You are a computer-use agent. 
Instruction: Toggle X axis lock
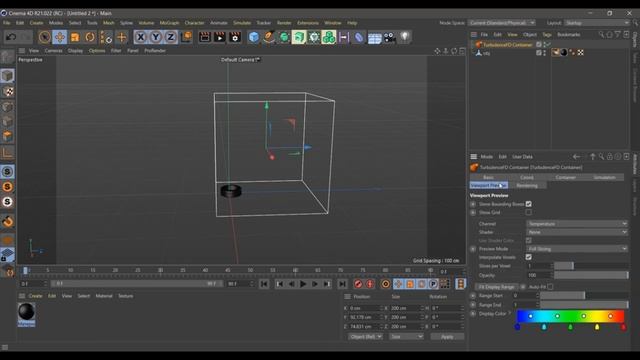point(141,37)
